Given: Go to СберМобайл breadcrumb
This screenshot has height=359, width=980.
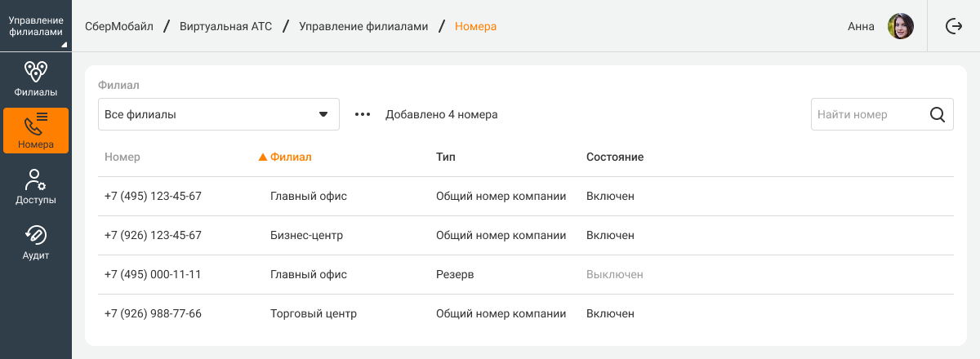Looking at the screenshot, I should point(119,26).
